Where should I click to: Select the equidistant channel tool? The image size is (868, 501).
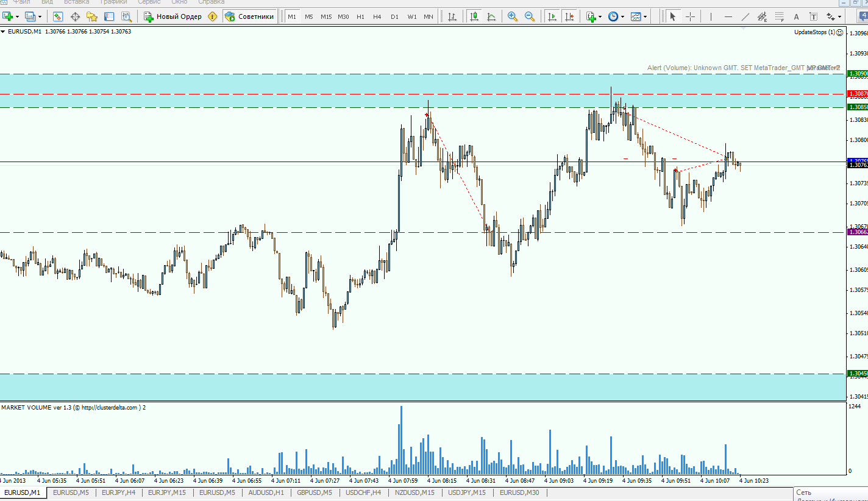coord(762,16)
